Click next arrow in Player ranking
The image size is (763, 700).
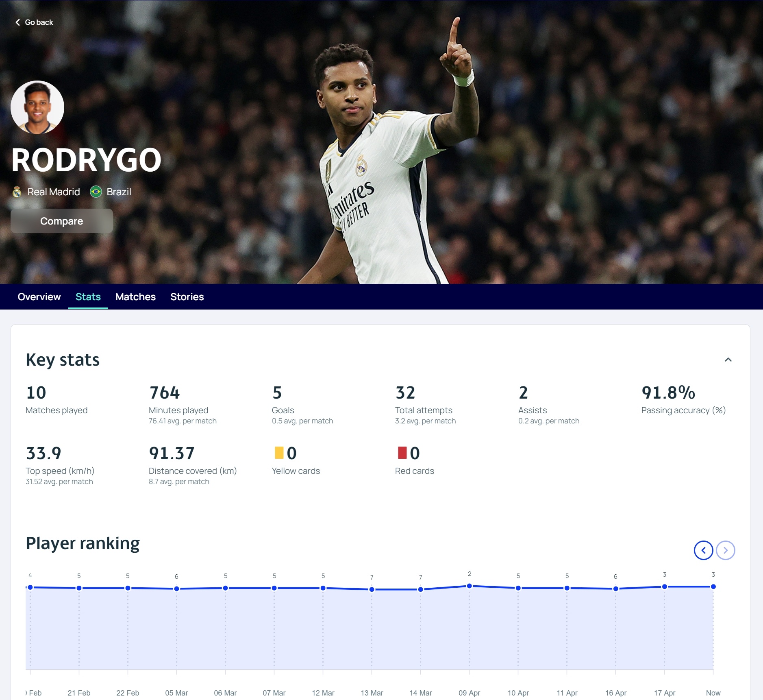pos(725,550)
